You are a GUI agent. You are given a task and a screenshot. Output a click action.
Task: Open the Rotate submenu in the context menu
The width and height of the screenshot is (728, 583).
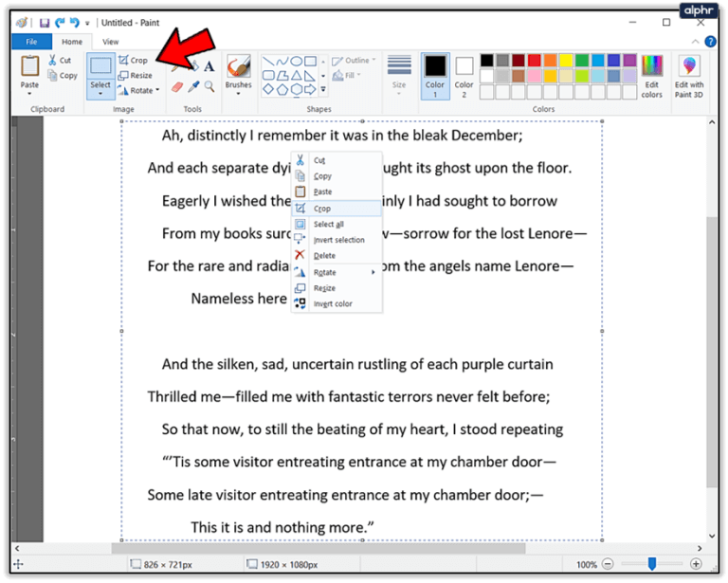(x=337, y=272)
